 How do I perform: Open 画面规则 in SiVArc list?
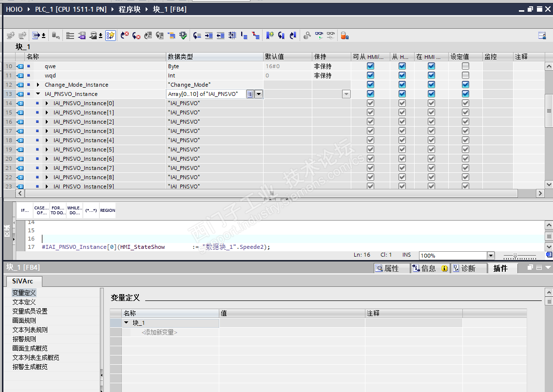click(24, 320)
